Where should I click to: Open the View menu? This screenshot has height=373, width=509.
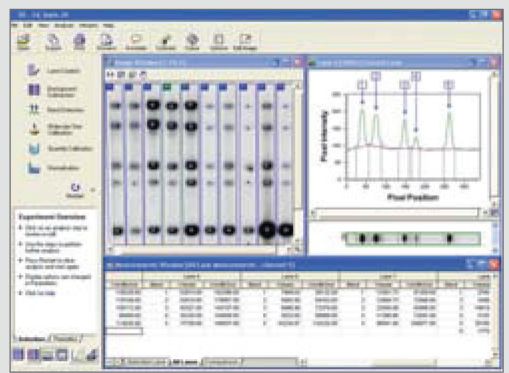pyautogui.click(x=44, y=26)
